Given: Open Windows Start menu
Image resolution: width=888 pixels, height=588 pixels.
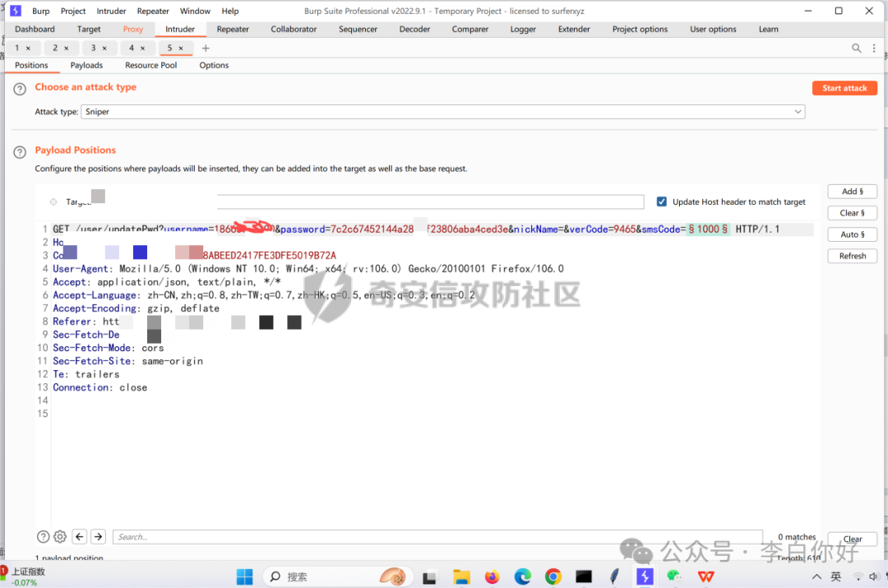Looking at the screenshot, I should pos(245,576).
